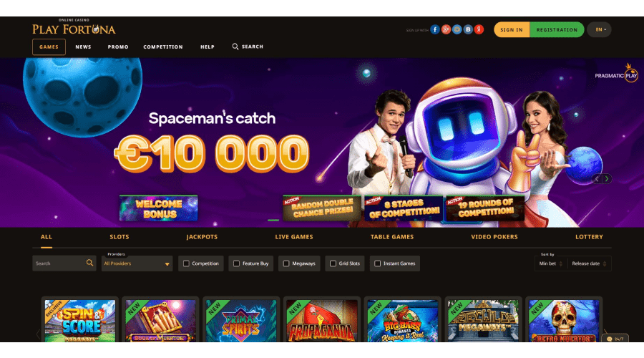Open the 24/7 live chat icon
The image size is (644, 358).
click(609, 339)
